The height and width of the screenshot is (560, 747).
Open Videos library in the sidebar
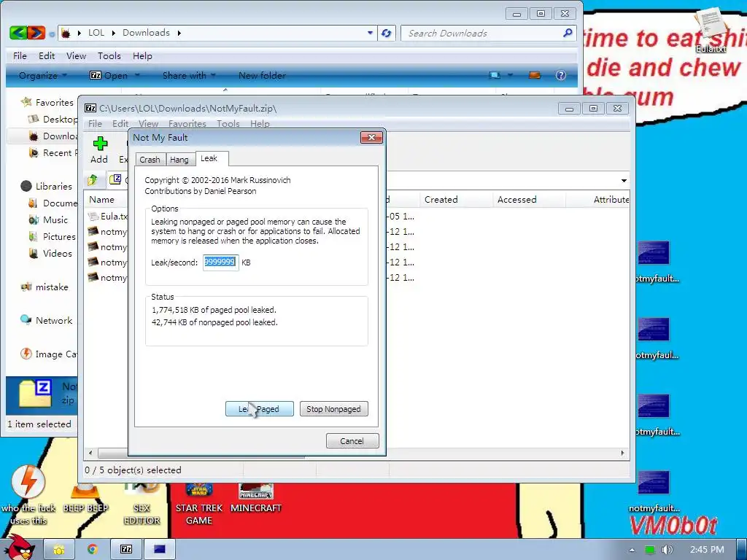tap(50, 253)
